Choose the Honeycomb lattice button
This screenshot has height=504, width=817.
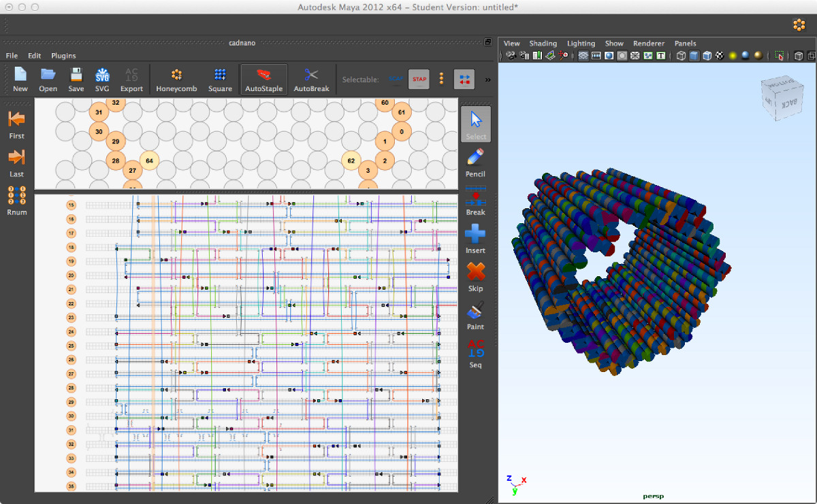[176, 80]
